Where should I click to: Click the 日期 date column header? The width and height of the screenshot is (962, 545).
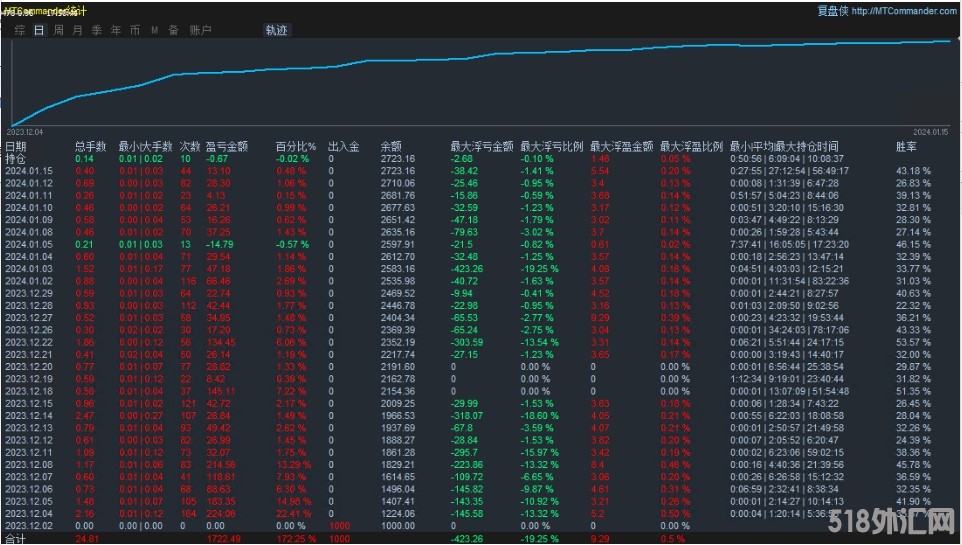16,147
